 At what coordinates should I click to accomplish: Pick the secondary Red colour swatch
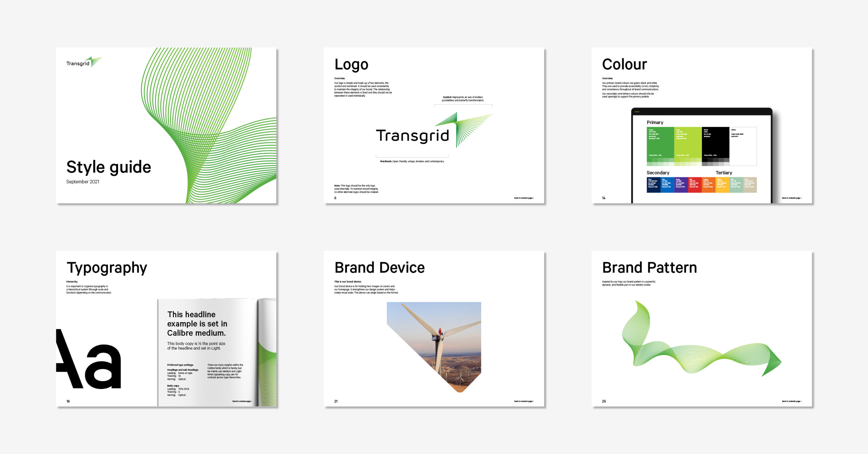(695, 185)
